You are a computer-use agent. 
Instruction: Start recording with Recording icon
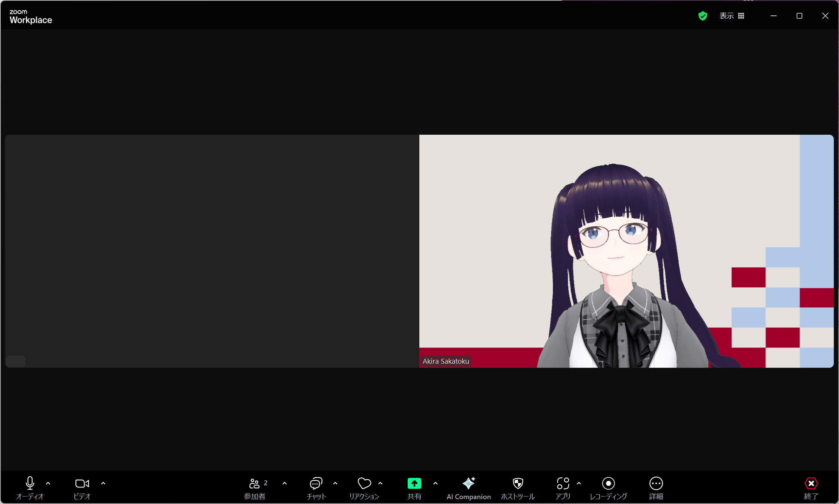tap(608, 483)
